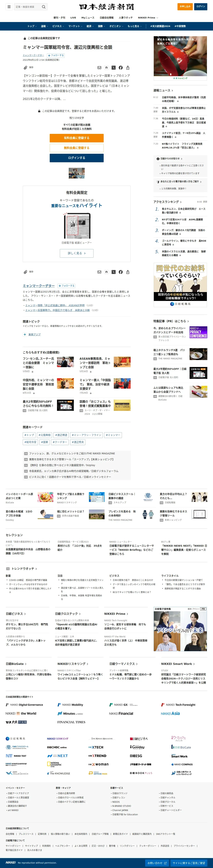Share to note icon under the article date
This screenshot has height=868, width=213.
(x=106, y=68)
